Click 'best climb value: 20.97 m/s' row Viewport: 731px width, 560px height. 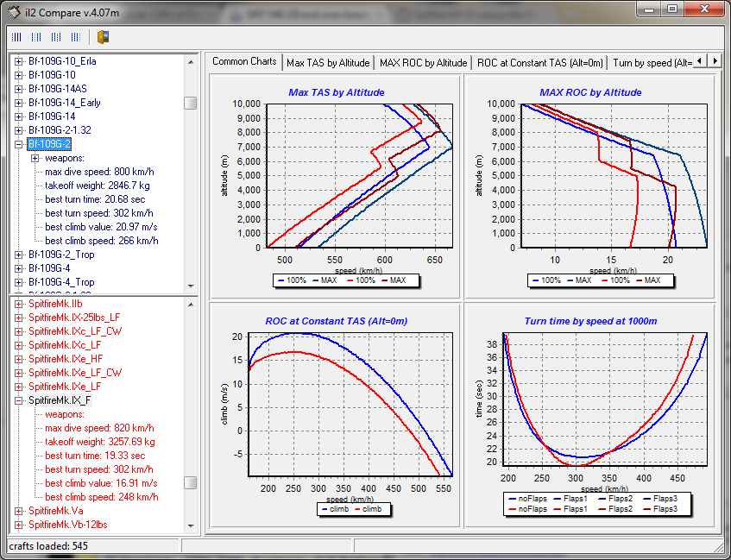coord(101,227)
